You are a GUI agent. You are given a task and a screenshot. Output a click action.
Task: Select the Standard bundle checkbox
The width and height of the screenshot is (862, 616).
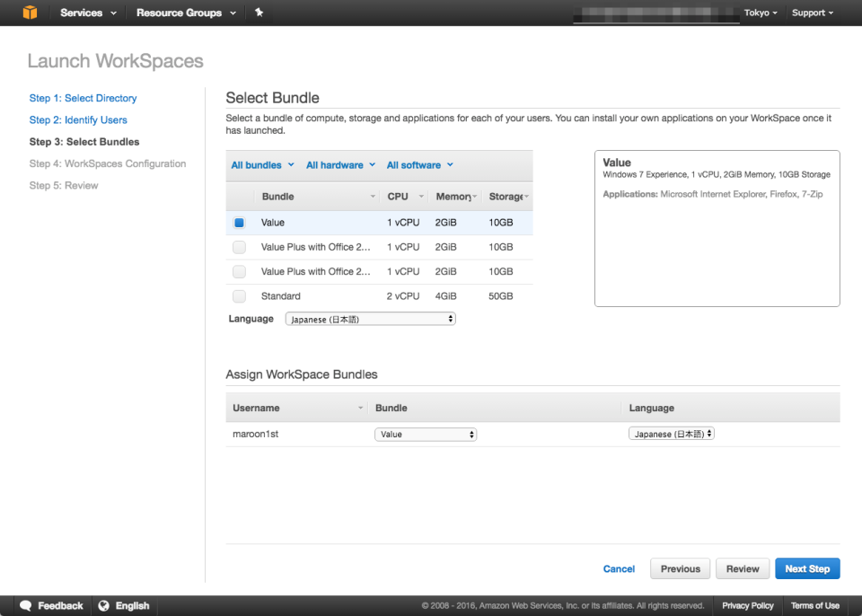point(239,295)
